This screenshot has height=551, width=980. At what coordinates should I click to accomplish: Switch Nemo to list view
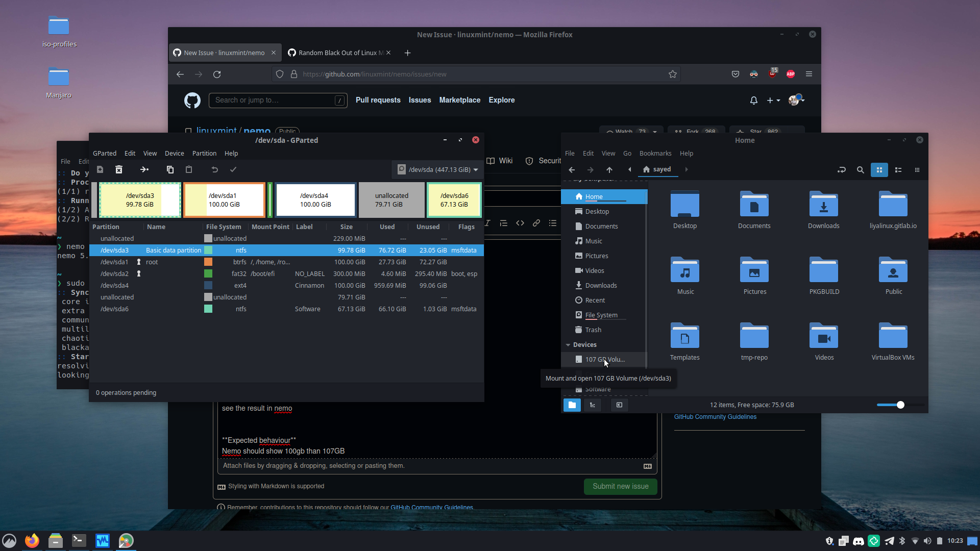[898, 169]
